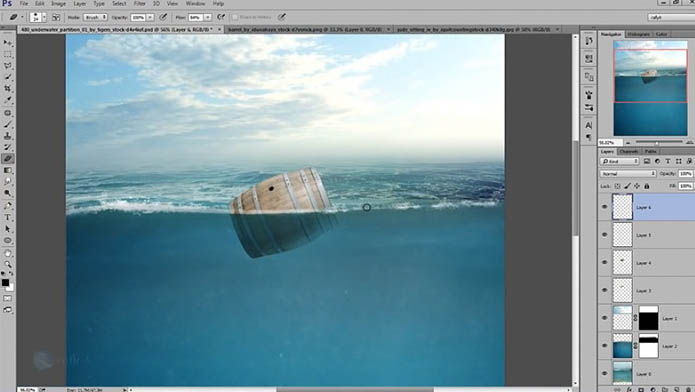695x392 pixels.
Task: Expand the Kind layer filter dropdown
Action: [619, 161]
